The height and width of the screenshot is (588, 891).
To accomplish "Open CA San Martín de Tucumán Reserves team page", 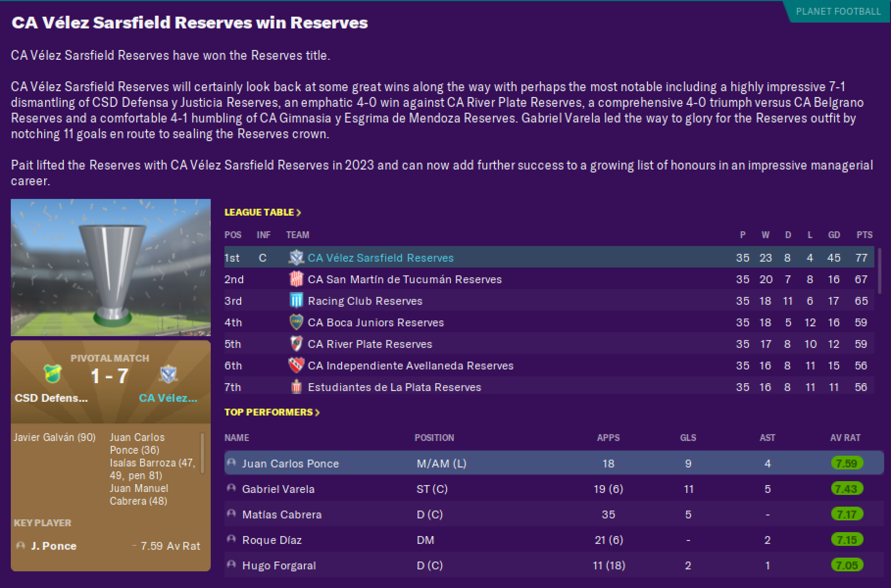I will point(405,279).
